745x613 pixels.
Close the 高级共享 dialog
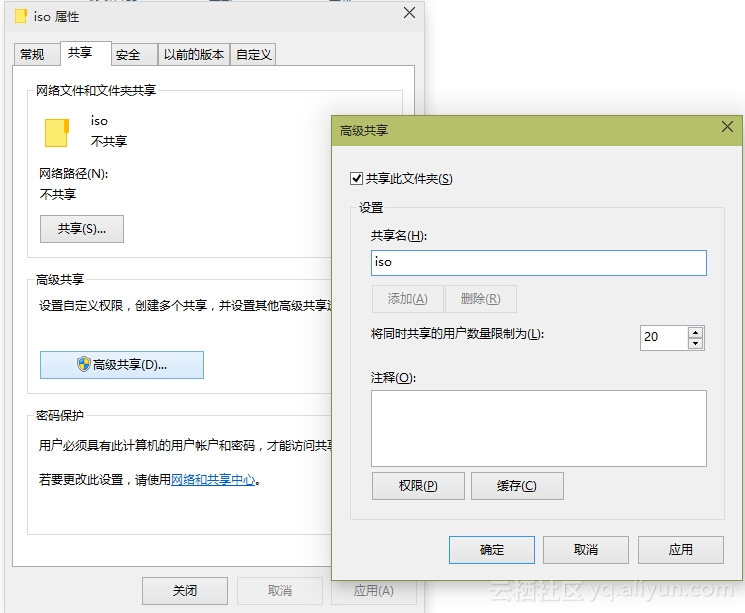(x=727, y=126)
